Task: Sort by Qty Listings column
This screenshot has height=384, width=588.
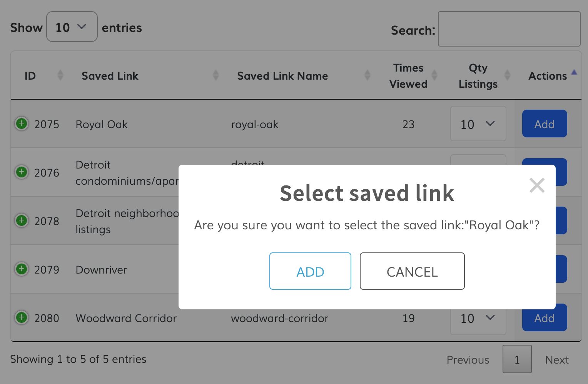Action: (x=478, y=76)
